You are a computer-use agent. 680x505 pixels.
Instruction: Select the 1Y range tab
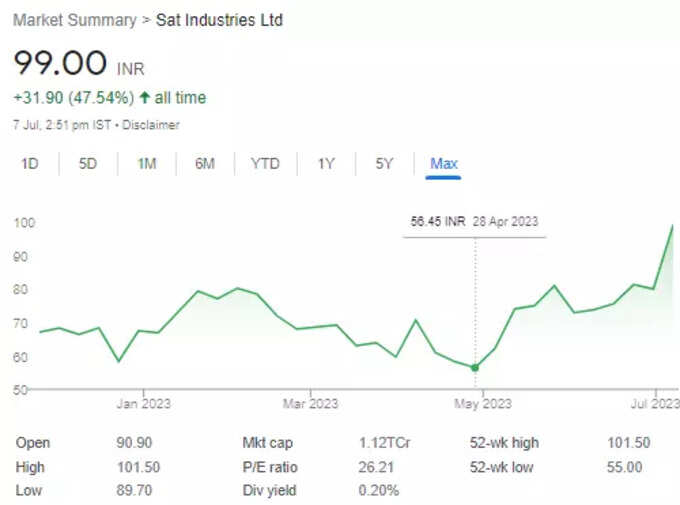(326, 164)
